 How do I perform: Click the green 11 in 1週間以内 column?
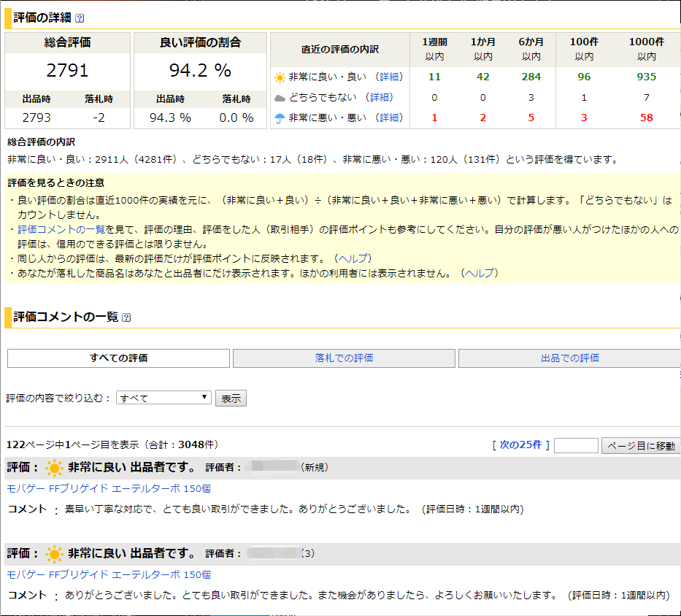point(435,77)
